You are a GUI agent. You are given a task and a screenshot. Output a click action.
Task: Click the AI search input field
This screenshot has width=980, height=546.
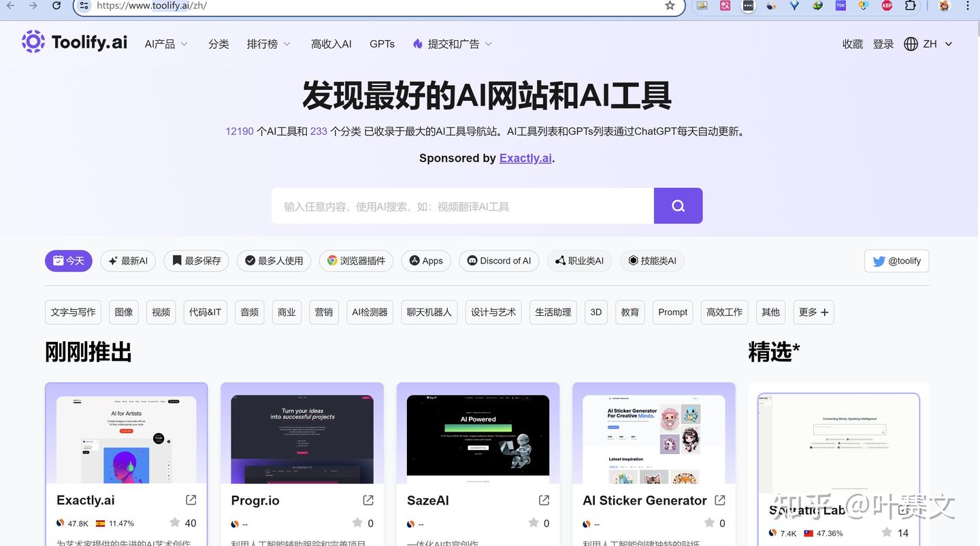point(463,206)
